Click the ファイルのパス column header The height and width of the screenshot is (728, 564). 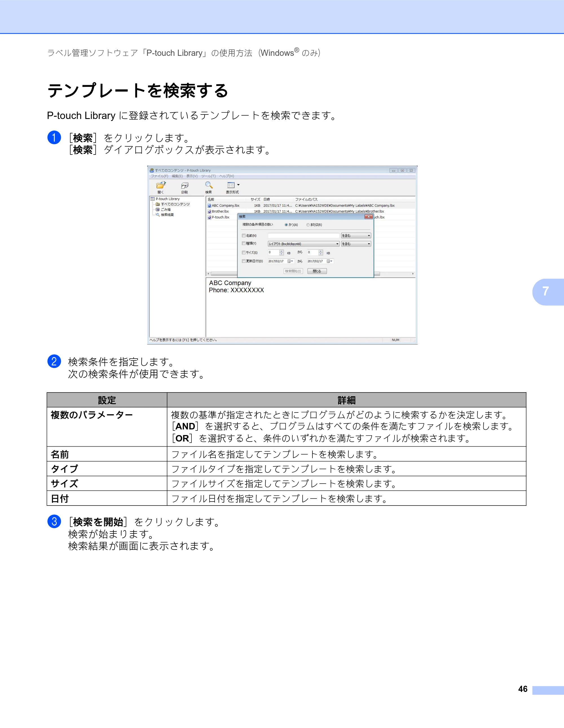(x=306, y=199)
